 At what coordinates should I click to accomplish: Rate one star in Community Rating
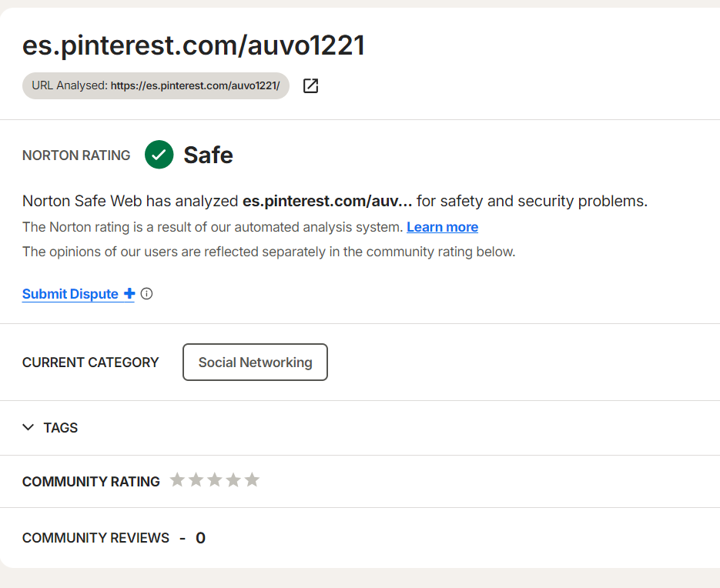(x=177, y=480)
